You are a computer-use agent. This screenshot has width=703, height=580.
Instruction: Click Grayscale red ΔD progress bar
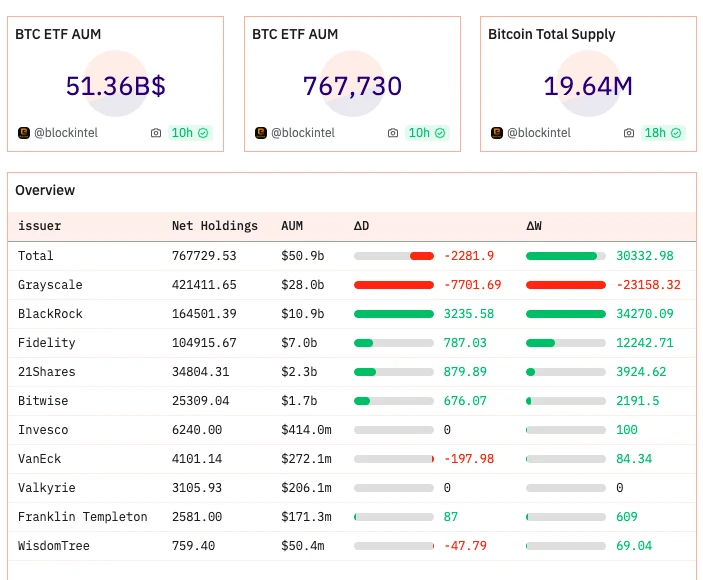394,285
